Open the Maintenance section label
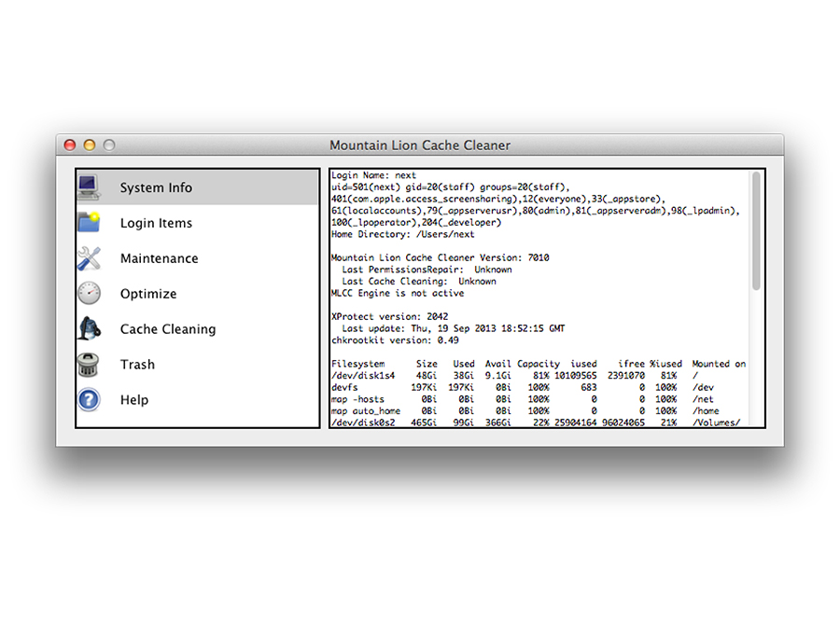This screenshot has width=840, height=623. pos(159,258)
